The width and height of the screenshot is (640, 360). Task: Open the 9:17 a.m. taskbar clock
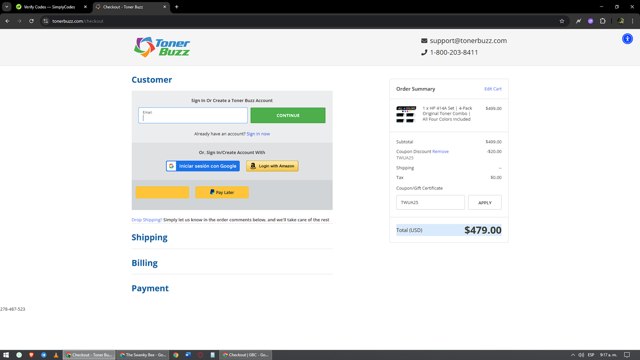[x=608, y=355]
